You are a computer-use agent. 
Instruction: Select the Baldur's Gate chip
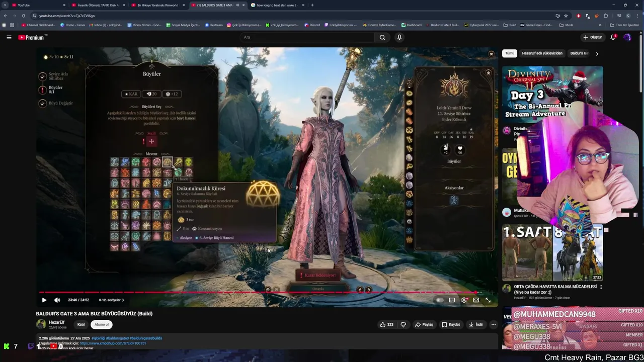579,53
